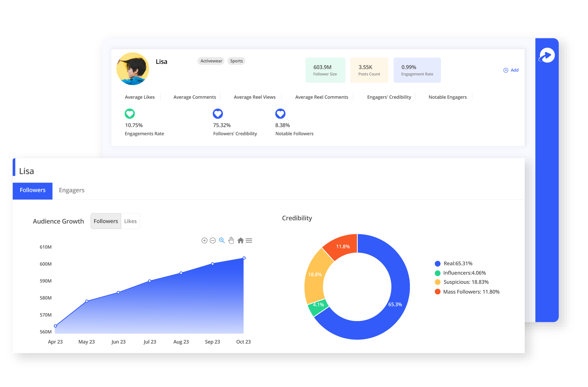Click the Jul 23 data point marker

tap(150, 281)
